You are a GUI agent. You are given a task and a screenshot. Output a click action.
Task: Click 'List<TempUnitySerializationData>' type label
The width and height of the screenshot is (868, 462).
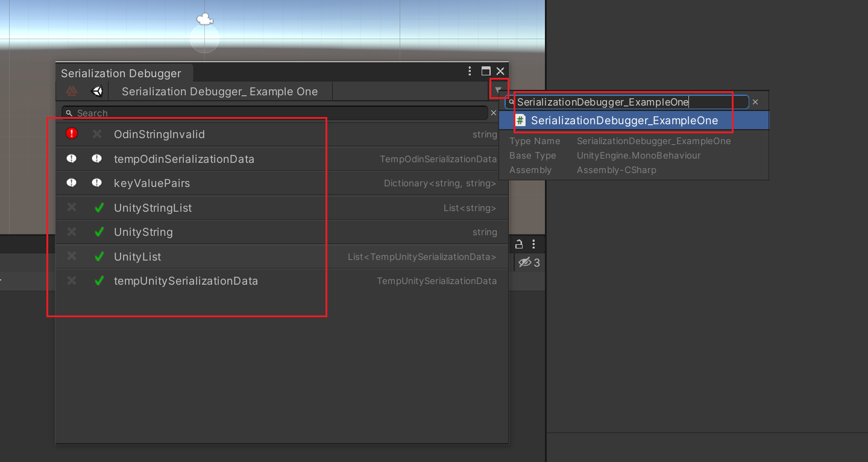(422, 257)
